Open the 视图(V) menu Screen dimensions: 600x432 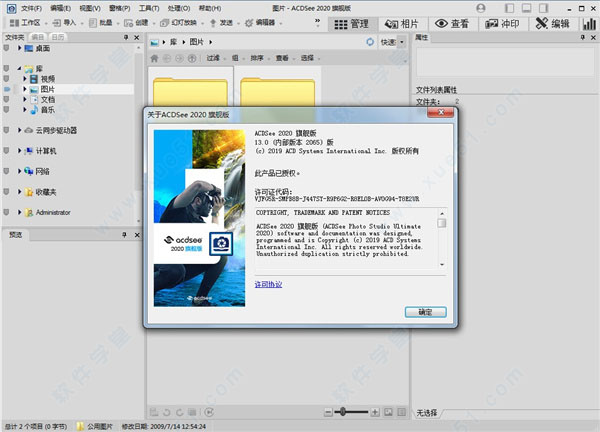90,8
